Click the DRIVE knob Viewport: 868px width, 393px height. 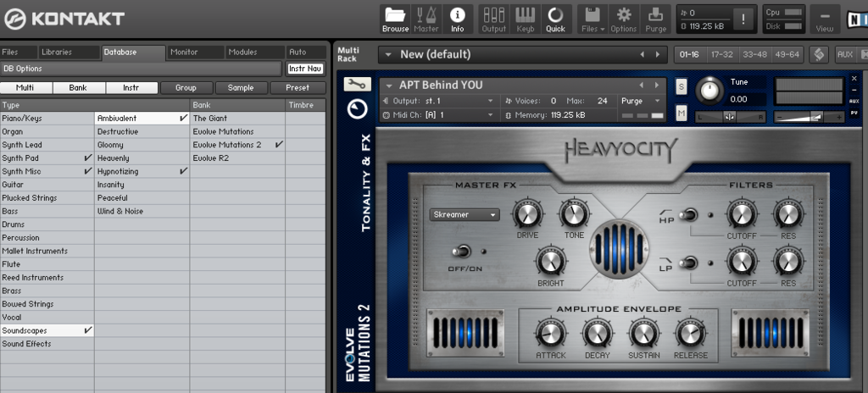(527, 215)
